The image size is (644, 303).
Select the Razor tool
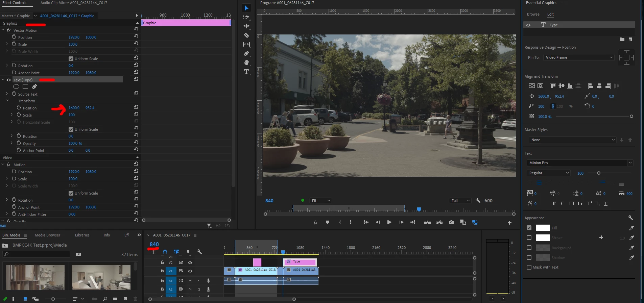point(246,35)
